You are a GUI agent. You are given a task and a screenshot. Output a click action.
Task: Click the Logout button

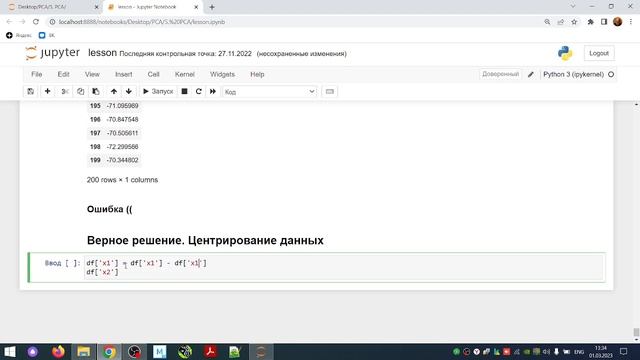(x=599, y=53)
